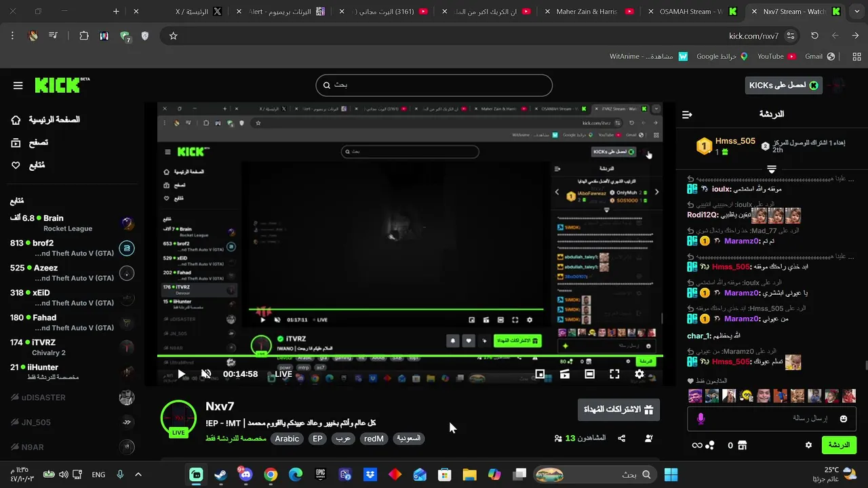Open iiHunter channel in sidebar
868x488 pixels.
pyautogui.click(x=71, y=371)
